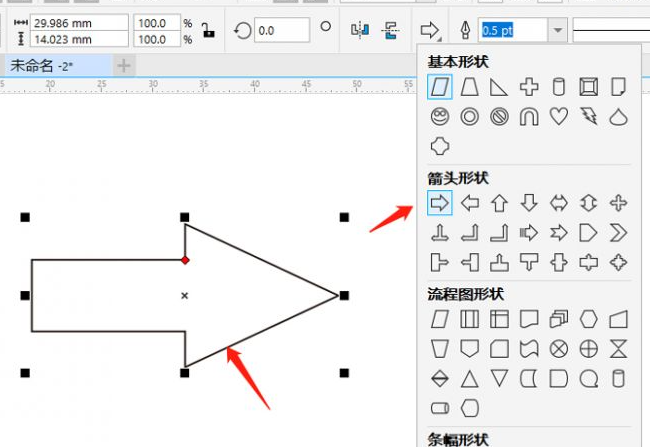Click the mirror horizontally button

360,30
